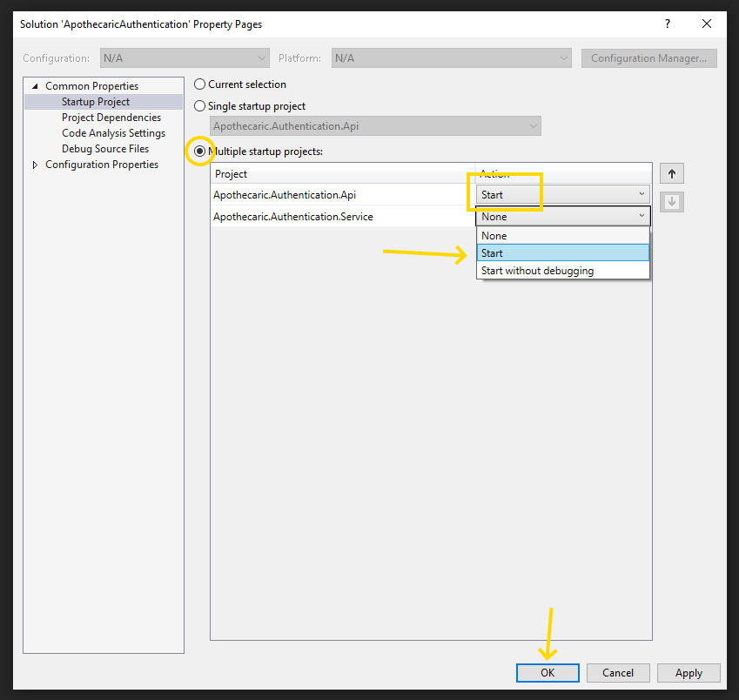Viewport: 739px width, 700px height.
Task: Expand the Configuration Properties node
Action: (35, 165)
